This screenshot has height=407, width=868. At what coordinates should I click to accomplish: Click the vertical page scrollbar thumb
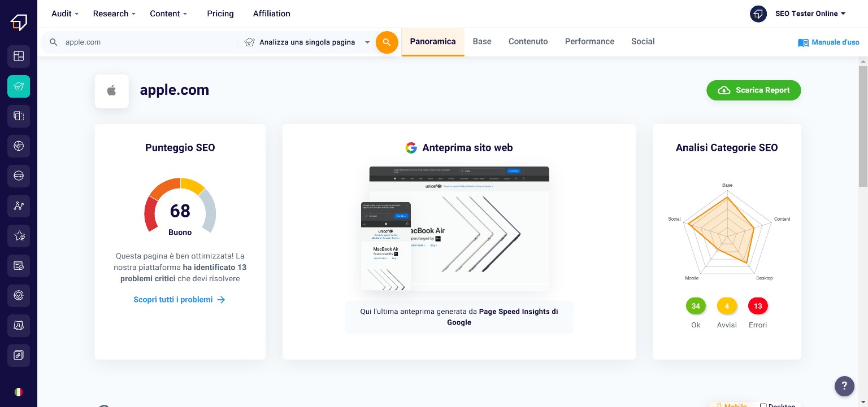(863, 126)
